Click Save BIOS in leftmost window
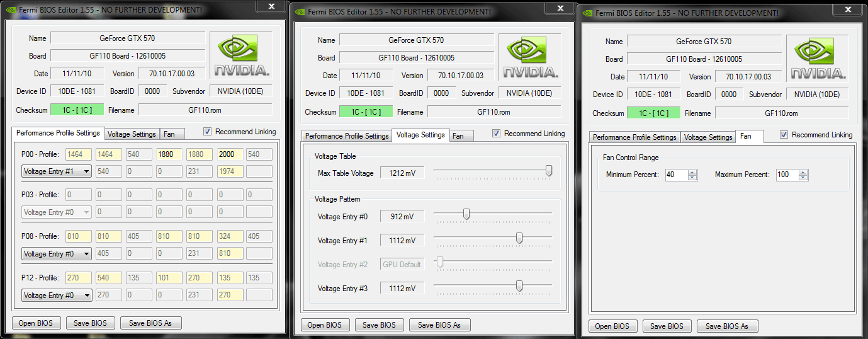 coord(91,323)
